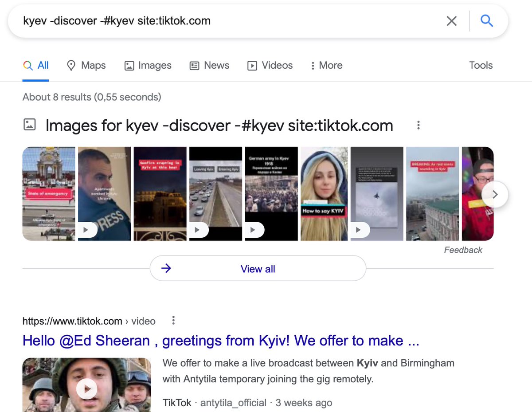The height and width of the screenshot is (412, 532).
Task: Open the State of emergency thumbnail
Action: pos(49,194)
